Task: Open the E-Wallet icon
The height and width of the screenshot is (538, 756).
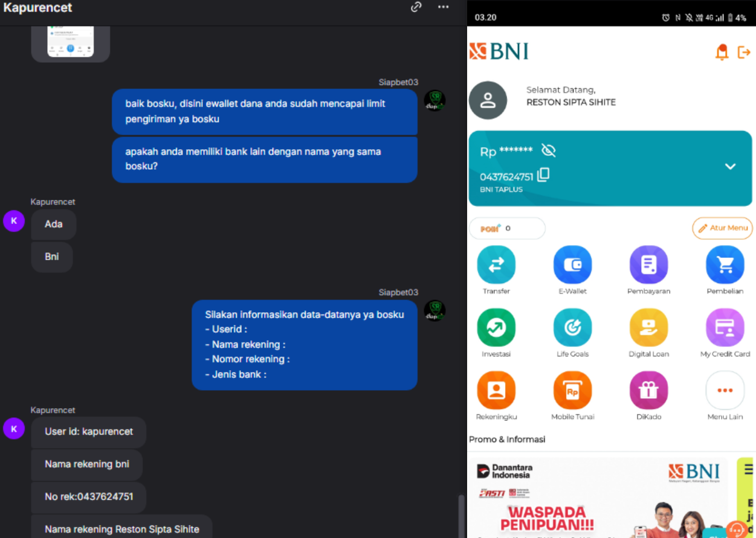Action: 572,264
